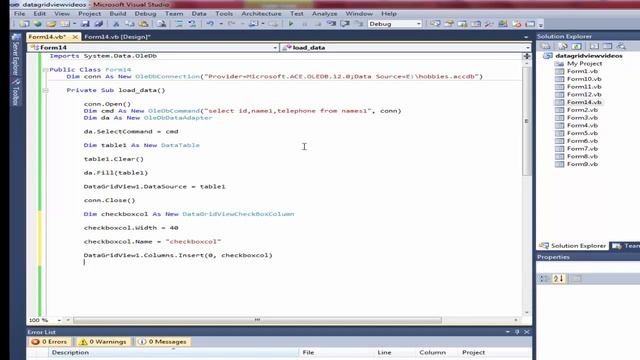Click scroll down arrow of code editor

click(526, 312)
